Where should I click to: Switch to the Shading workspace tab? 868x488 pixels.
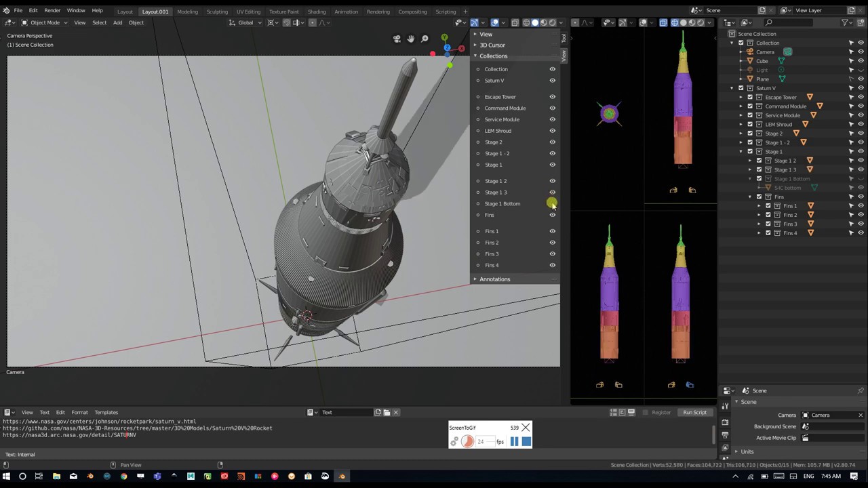317,12
